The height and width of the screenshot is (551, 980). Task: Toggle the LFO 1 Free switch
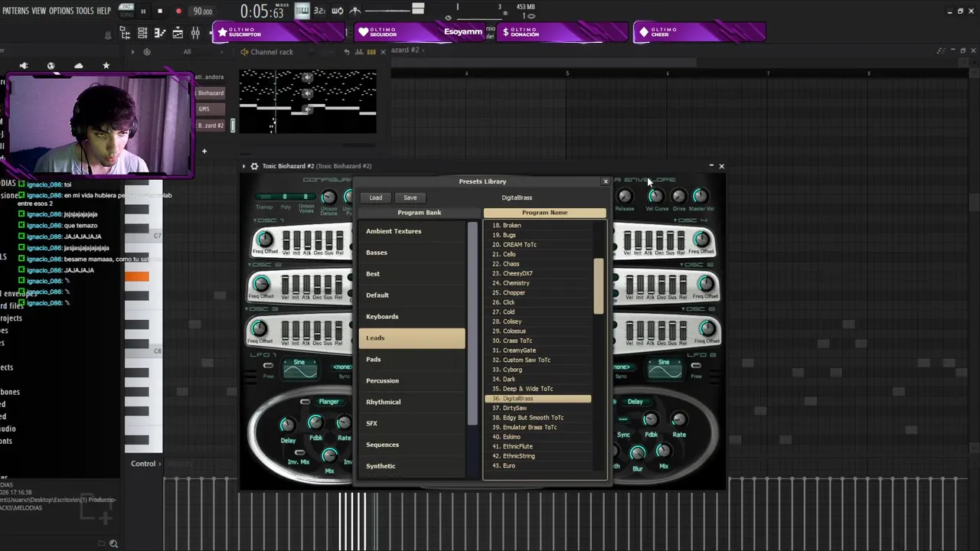[268, 366]
